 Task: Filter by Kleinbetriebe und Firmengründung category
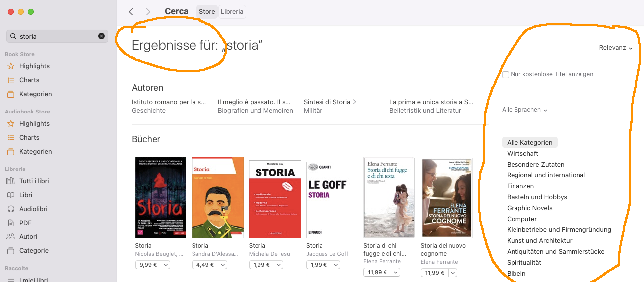coord(559,229)
